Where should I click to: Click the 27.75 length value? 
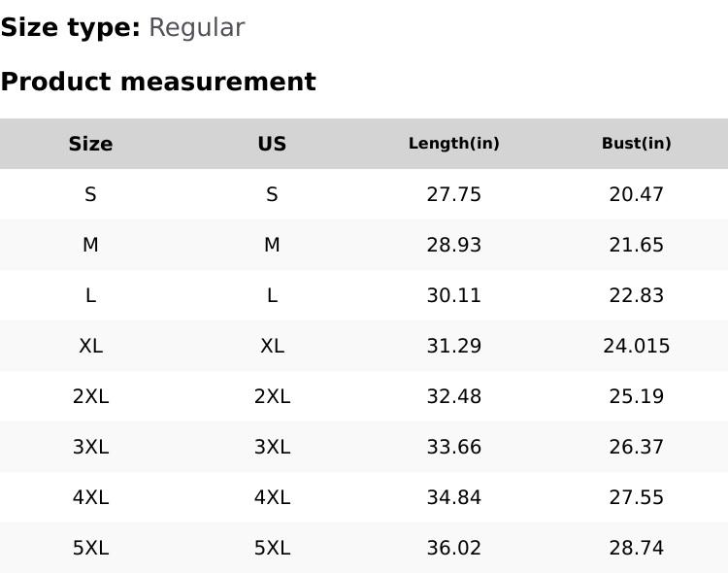tap(453, 194)
